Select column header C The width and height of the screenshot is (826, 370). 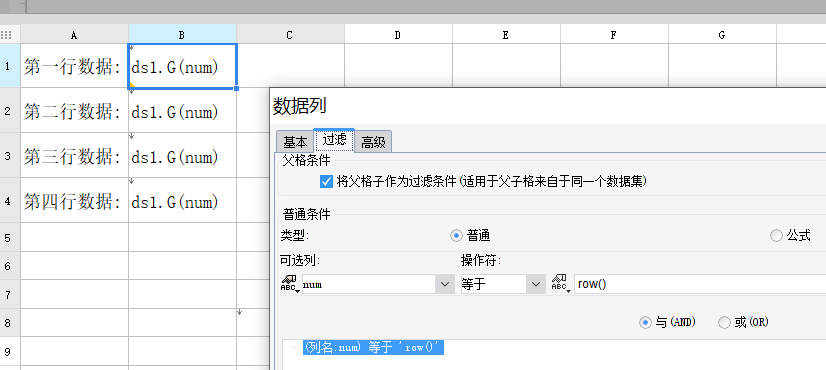point(290,35)
